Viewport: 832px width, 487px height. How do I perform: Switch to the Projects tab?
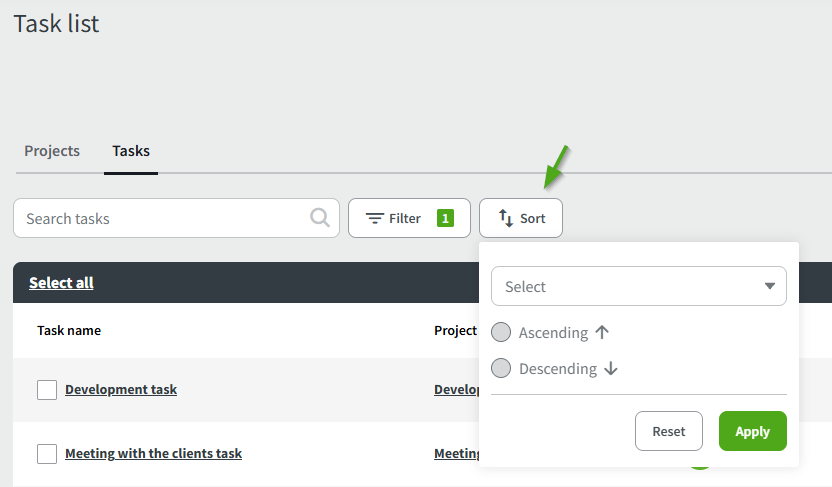click(52, 151)
